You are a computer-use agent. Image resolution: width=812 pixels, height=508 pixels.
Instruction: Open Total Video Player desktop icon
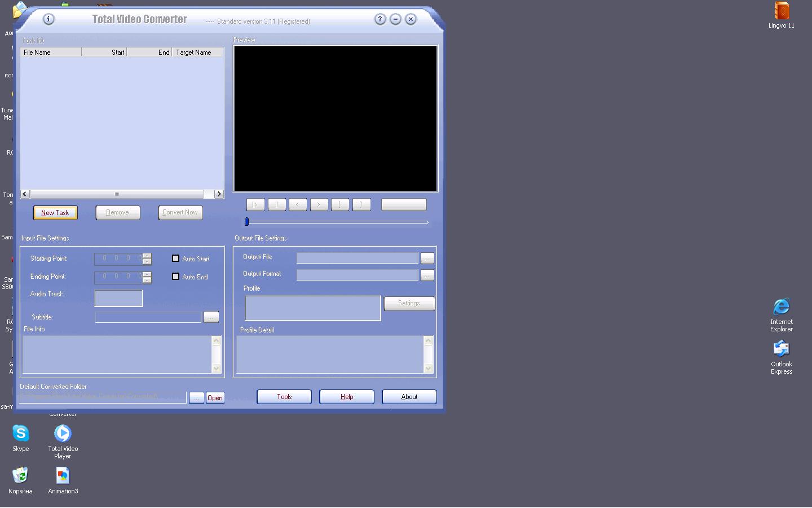[63, 441]
